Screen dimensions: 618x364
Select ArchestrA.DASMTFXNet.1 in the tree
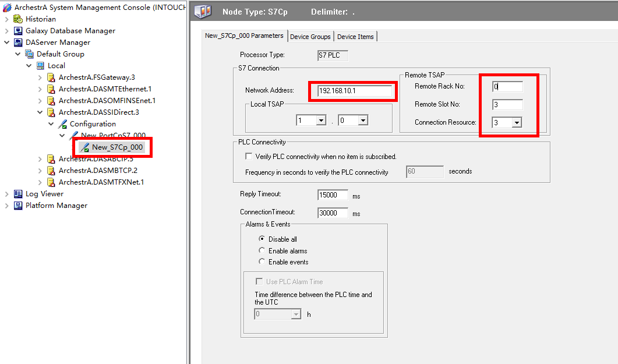pos(101,182)
